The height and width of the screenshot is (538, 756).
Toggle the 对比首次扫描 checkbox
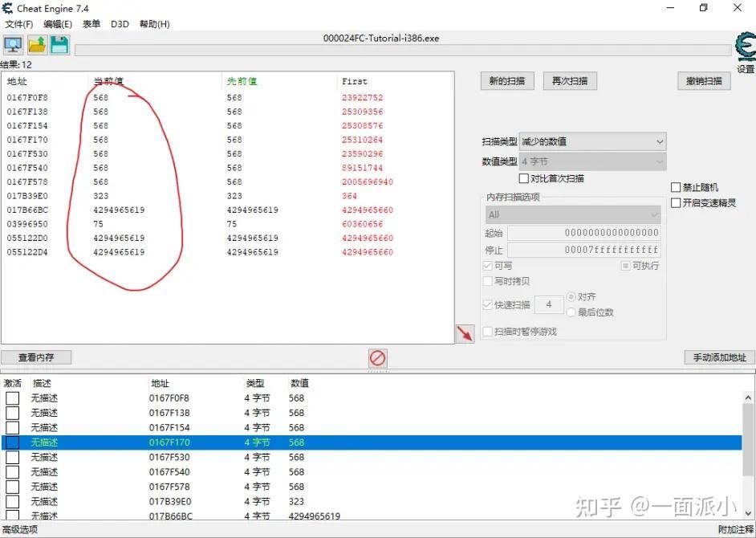(523, 178)
